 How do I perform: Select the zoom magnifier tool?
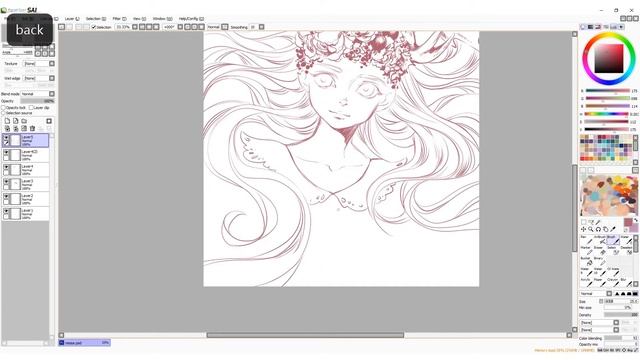591,229
